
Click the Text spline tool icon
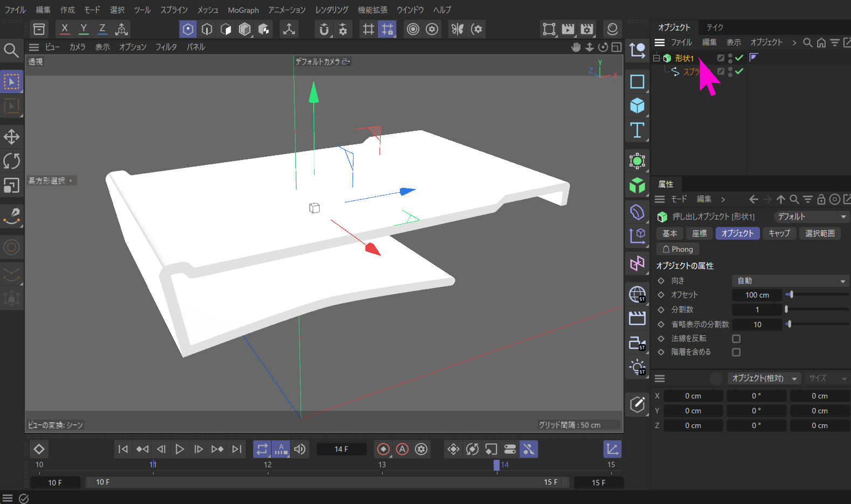637,130
